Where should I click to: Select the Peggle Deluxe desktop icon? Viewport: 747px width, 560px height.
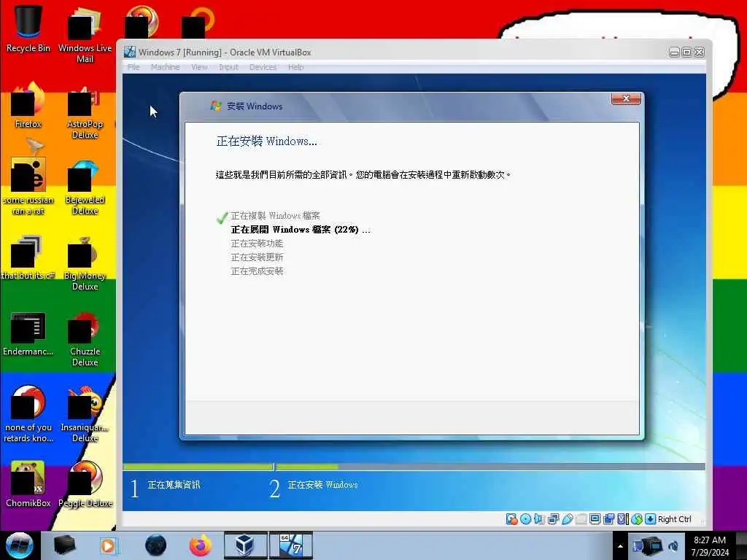click(x=85, y=484)
